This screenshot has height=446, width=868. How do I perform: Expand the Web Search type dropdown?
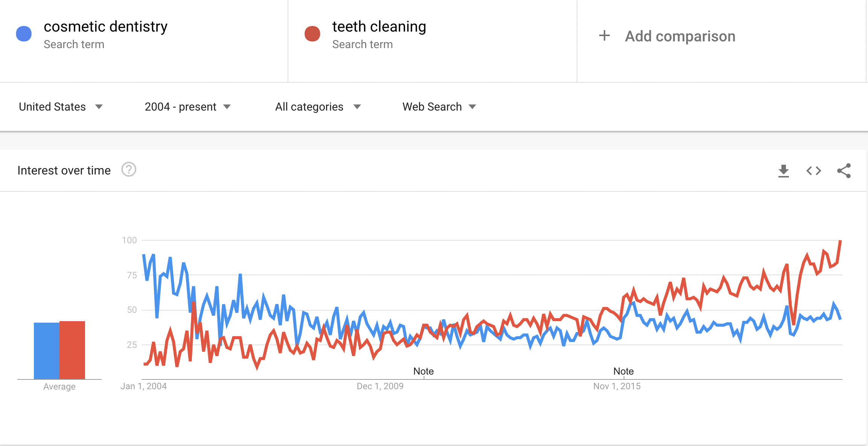(x=439, y=107)
